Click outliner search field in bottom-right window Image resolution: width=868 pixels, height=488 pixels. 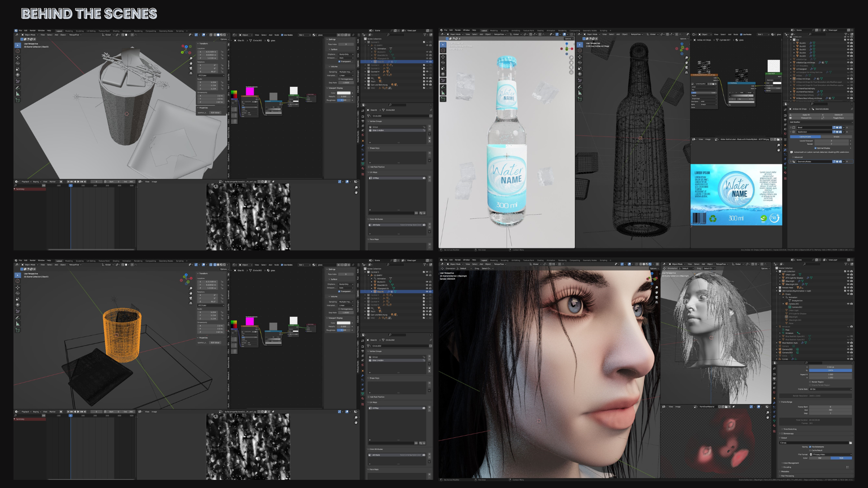point(811,264)
